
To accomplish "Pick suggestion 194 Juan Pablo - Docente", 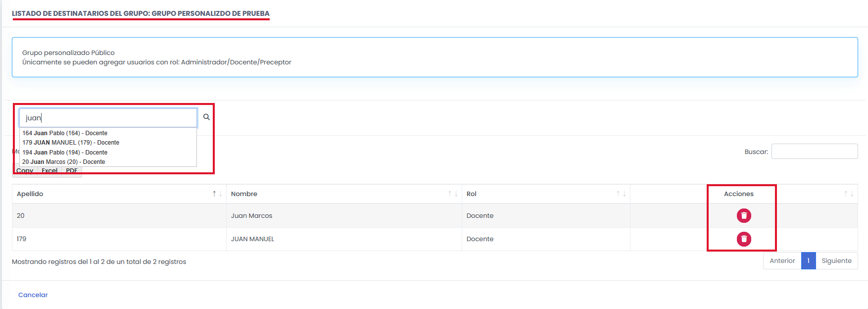I will coord(65,153).
